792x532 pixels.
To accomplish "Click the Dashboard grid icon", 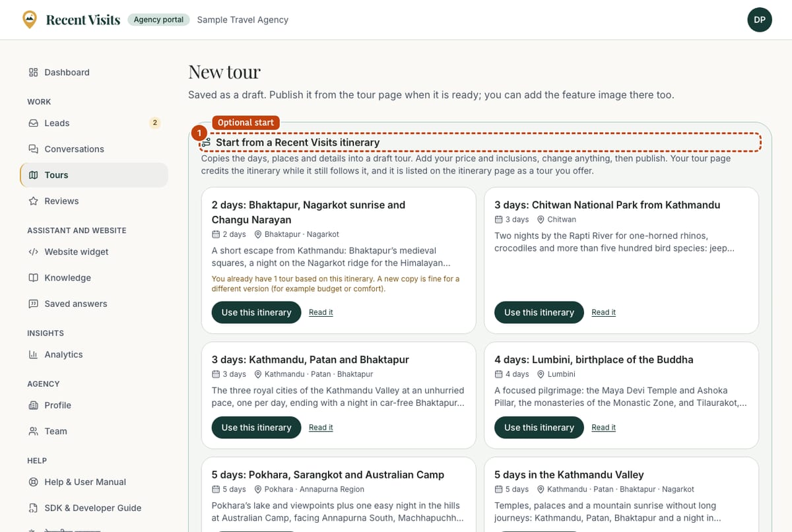I will 33,73.
